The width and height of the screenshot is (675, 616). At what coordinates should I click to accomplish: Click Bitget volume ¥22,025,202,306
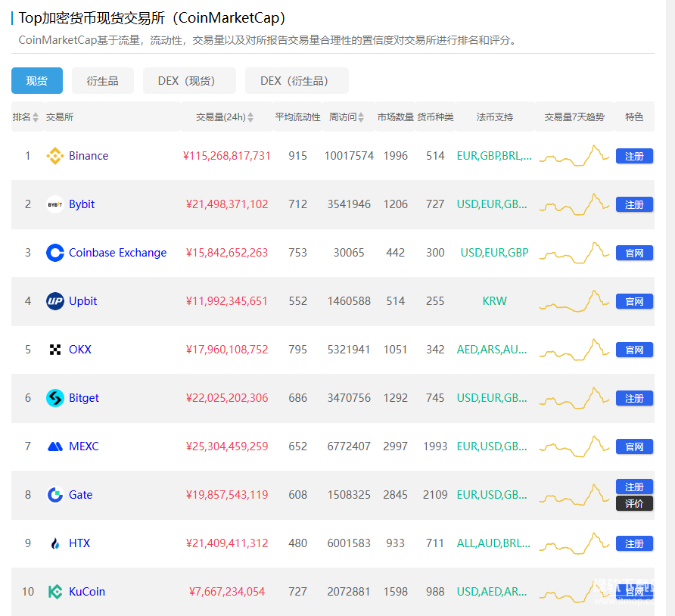[x=227, y=398]
